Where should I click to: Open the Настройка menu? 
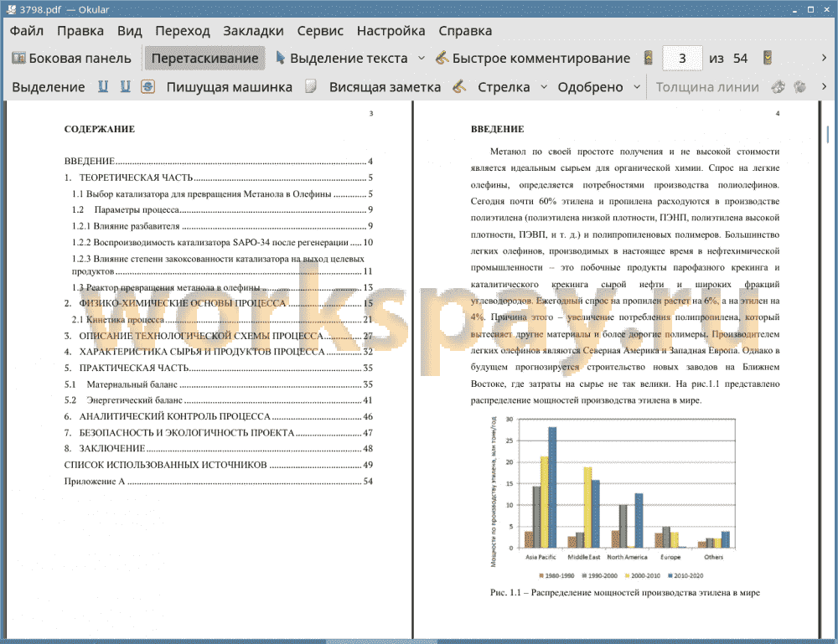(391, 31)
